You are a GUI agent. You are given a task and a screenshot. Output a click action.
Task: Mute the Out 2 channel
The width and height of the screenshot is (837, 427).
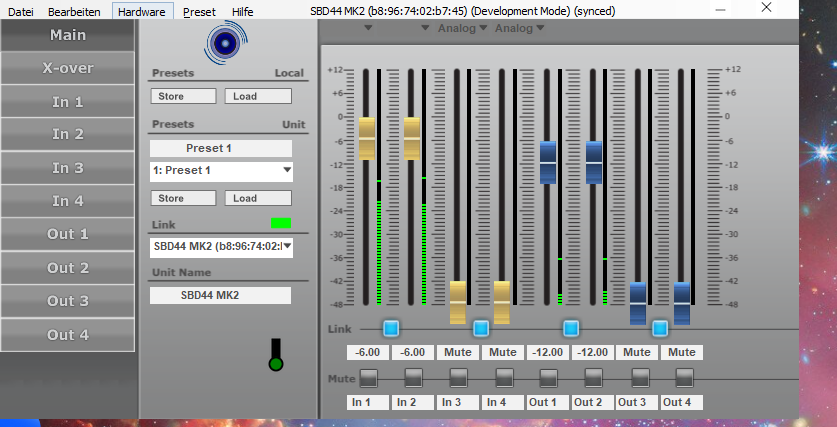pos(593,378)
